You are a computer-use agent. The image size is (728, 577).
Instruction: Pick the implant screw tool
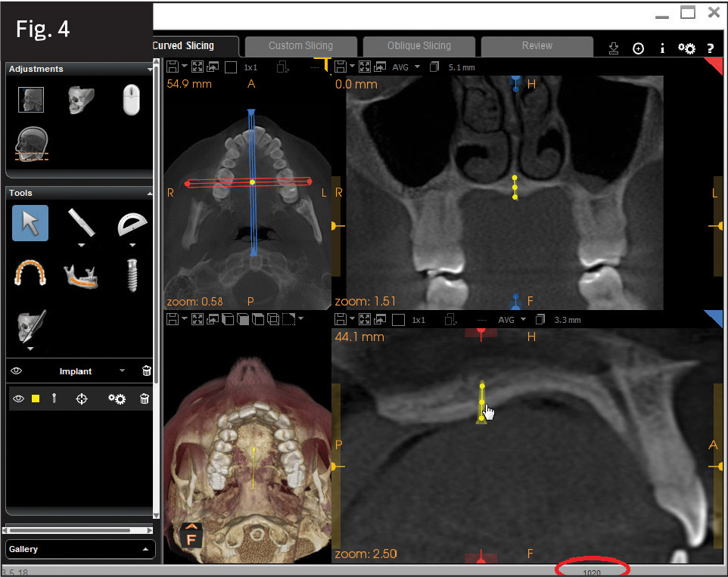[132, 274]
